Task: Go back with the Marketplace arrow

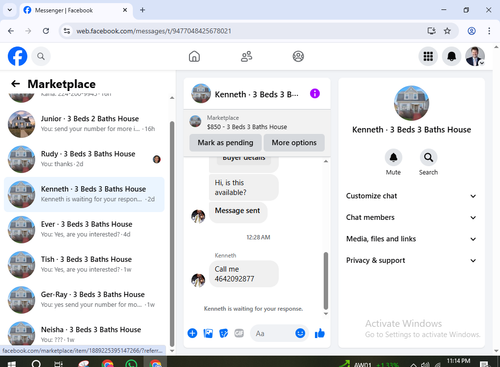Action: 15,84
